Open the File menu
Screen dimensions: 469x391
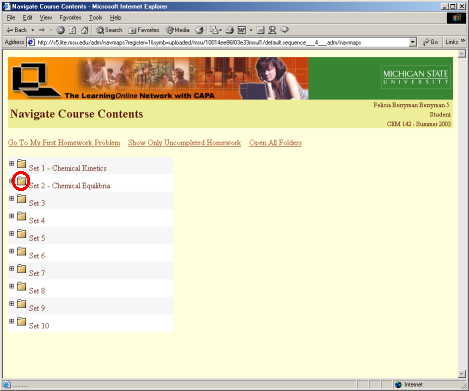(11, 18)
